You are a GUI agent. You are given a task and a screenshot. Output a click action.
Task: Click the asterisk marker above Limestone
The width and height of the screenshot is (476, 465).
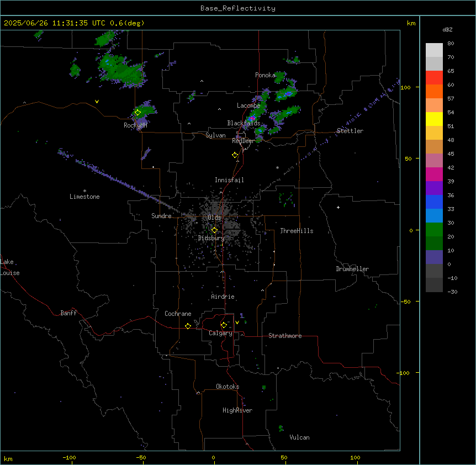(x=84, y=191)
